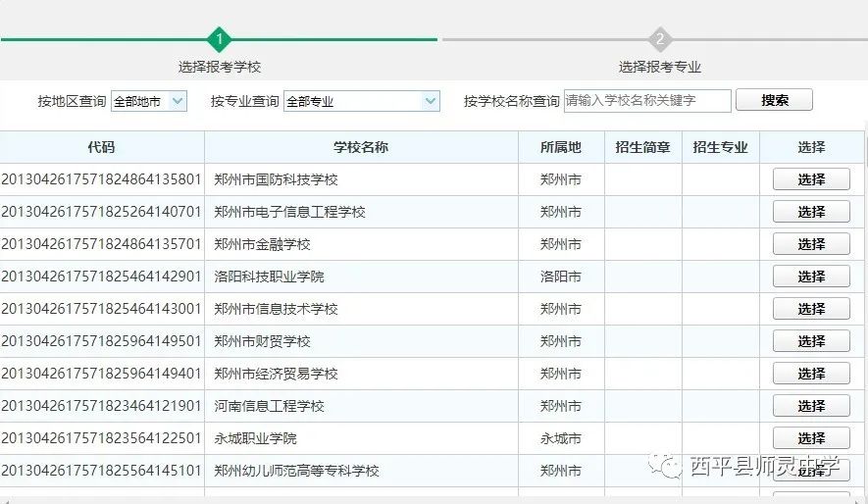Image resolution: width=868 pixels, height=504 pixels.
Task: Click code 2013042617571823564122501
Action: [x=101, y=438]
